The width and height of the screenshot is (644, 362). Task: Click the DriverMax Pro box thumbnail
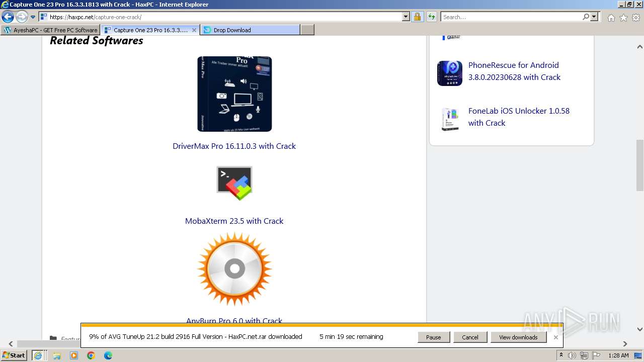pyautogui.click(x=234, y=94)
